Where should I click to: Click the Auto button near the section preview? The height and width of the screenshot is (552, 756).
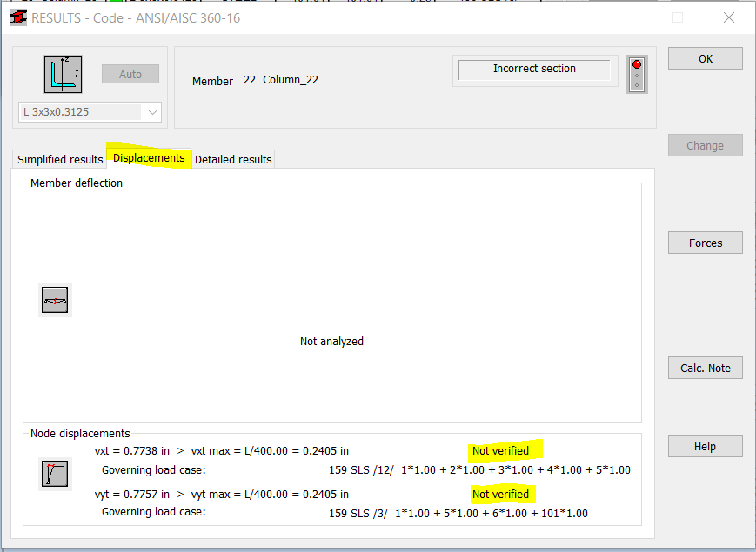click(x=129, y=74)
